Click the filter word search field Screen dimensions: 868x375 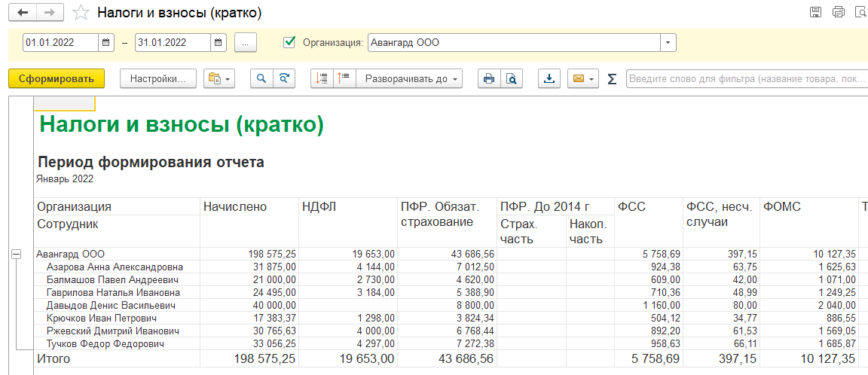click(747, 78)
